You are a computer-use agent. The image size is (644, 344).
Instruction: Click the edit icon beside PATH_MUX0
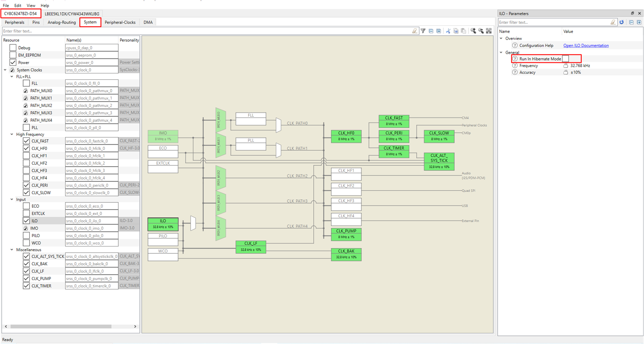(26, 91)
